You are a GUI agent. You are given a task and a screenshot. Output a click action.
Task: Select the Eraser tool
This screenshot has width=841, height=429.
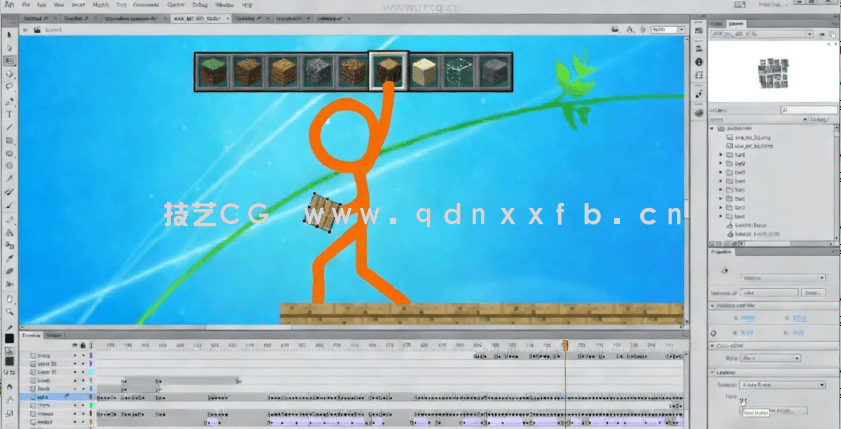point(9,272)
